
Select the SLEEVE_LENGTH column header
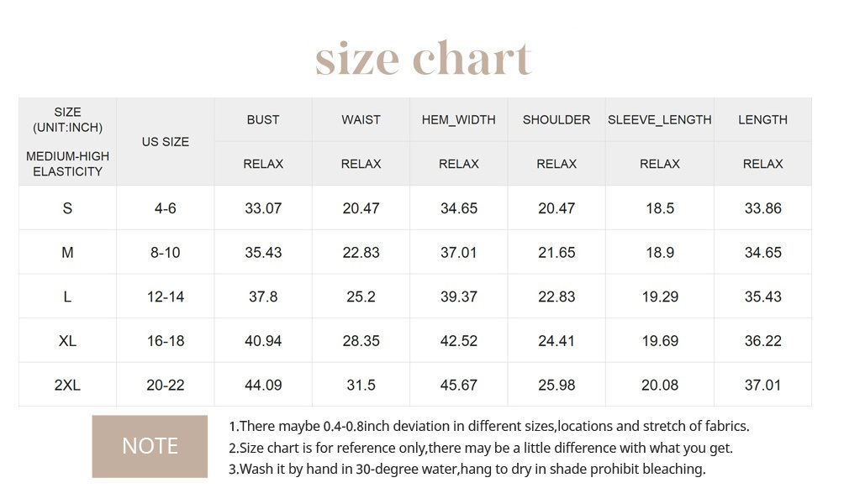tap(660, 119)
